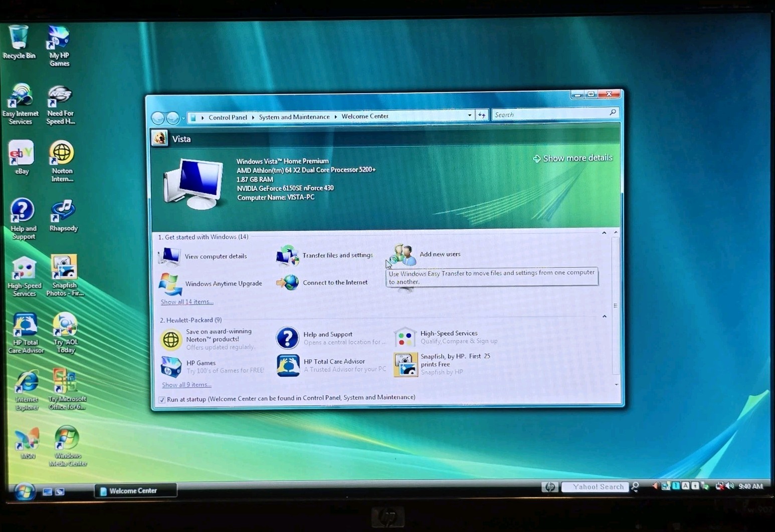This screenshot has width=775, height=532.
Task: Click Show more details link
Action: click(x=572, y=158)
